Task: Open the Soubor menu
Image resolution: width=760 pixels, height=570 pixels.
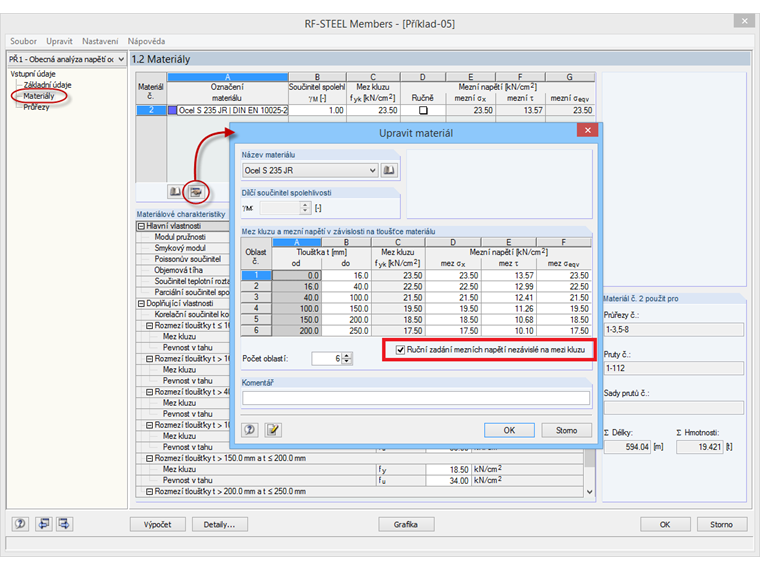Action: click(x=23, y=41)
